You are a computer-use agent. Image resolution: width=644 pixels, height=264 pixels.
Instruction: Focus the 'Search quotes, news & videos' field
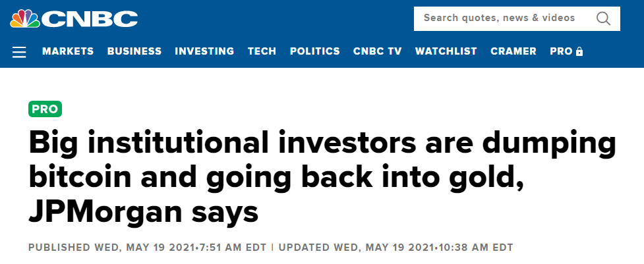tap(517, 18)
